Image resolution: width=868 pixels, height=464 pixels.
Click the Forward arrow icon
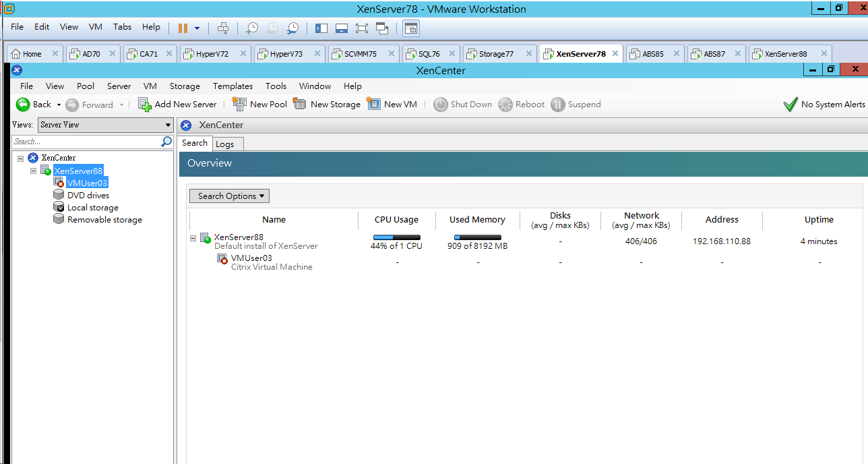coord(72,105)
